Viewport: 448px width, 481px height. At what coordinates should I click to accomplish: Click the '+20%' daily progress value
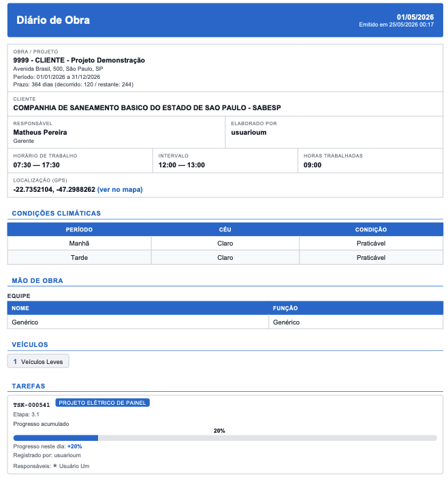pos(75,446)
